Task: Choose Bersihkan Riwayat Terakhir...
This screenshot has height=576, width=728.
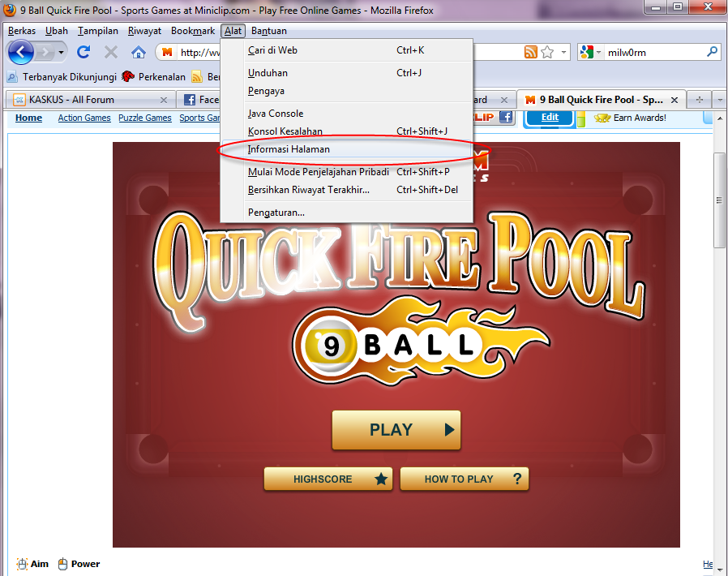Action: point(346,190)
